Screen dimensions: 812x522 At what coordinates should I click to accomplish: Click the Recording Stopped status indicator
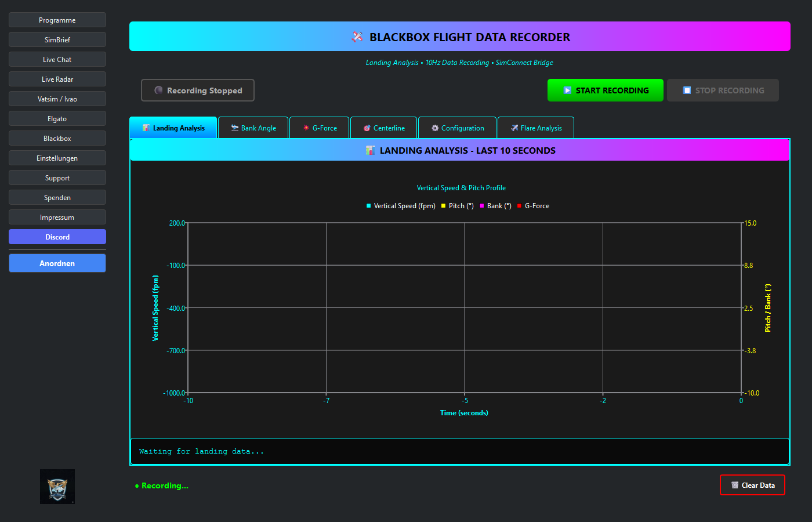[198, 90]
